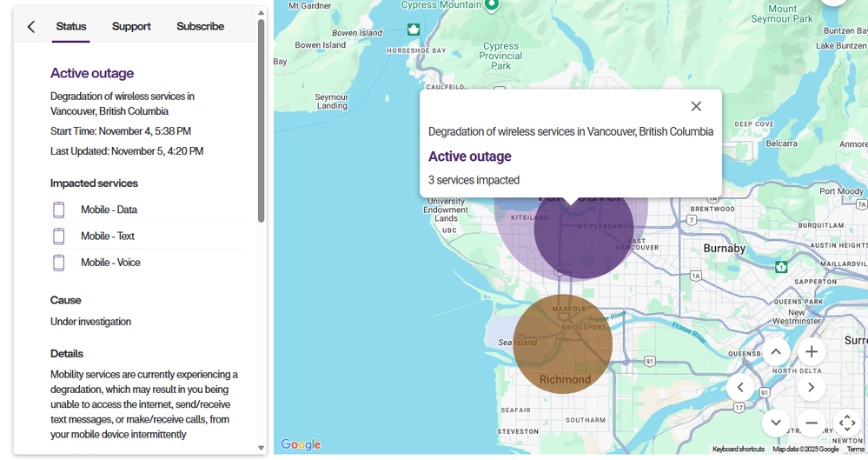
Task: Click the Google logo on the map
Action: click(x=301, y=444)
